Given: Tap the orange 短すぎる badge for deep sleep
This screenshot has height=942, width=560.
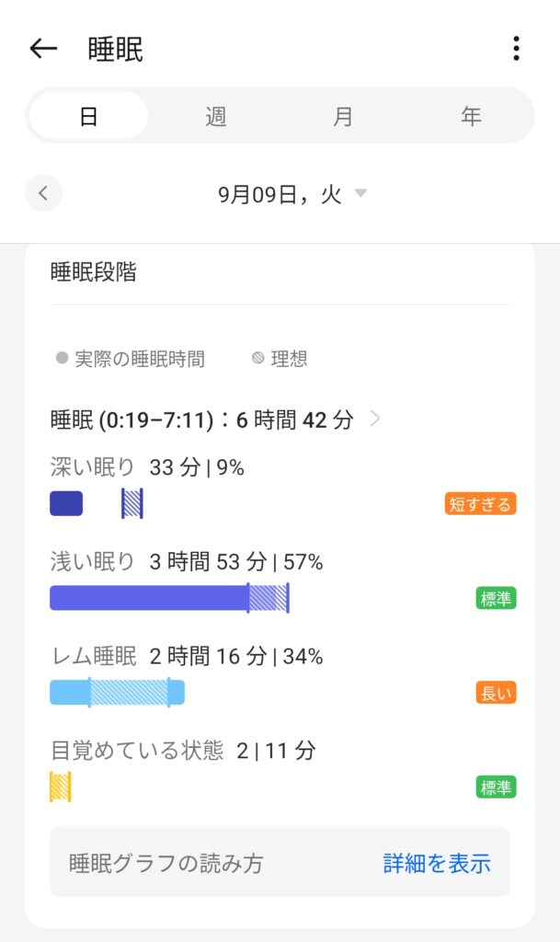Looking at the screenshot, I should (x=480, y=504).
